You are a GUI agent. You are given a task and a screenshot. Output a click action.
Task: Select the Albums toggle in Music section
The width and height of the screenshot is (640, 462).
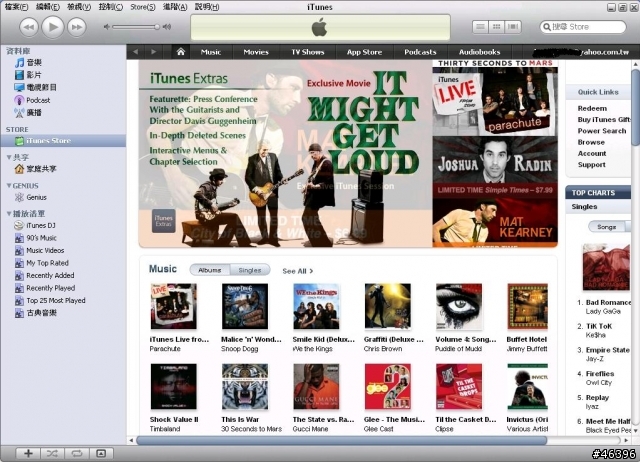click(210, 270)
